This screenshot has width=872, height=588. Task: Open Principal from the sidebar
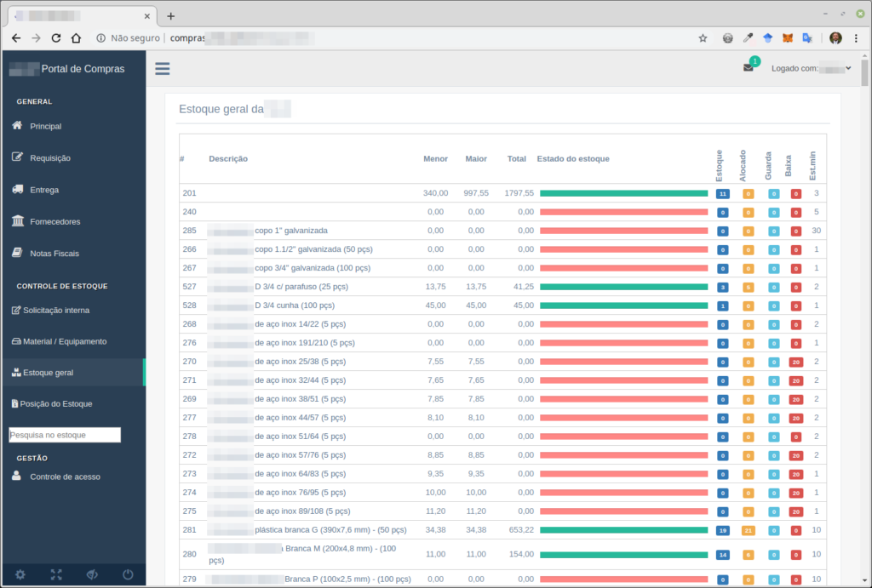pos(45,126)
